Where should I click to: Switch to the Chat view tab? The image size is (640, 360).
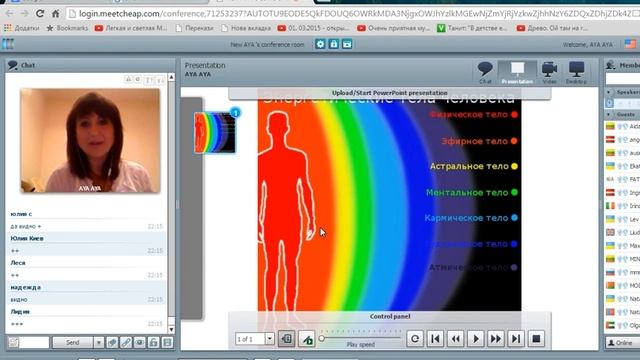pos(485,73)
